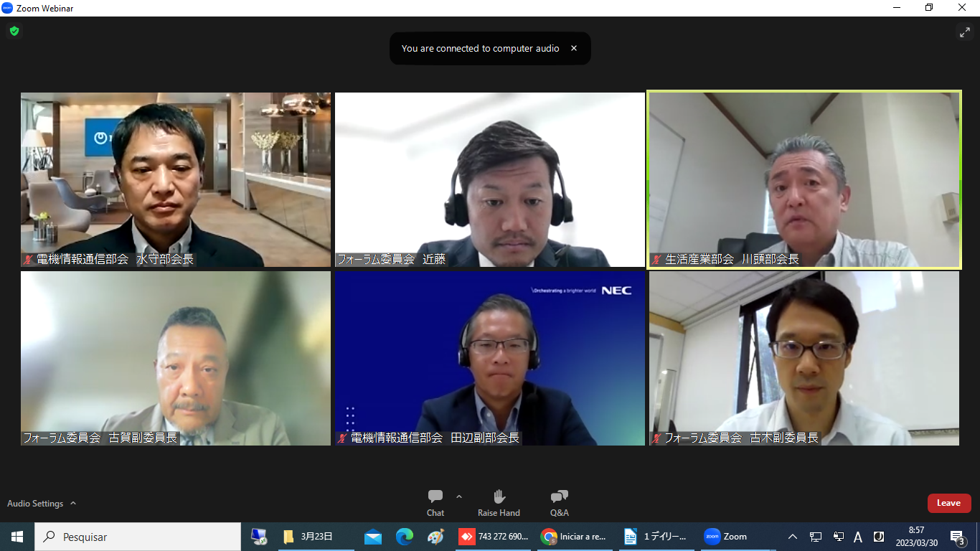Open the Chat panel
This screenshot has height=551, width=980.
point(435,502)
